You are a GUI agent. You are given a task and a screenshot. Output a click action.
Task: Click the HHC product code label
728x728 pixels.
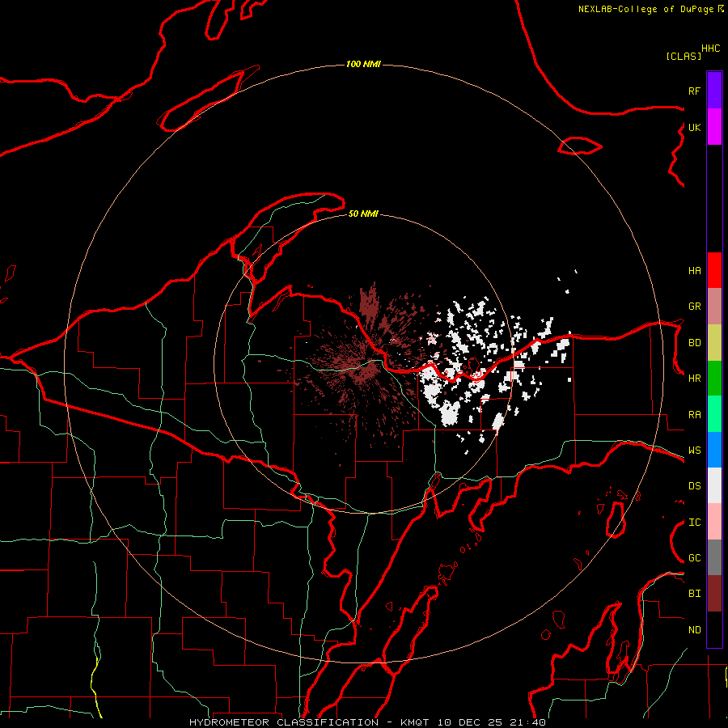[x=711, y=49]
